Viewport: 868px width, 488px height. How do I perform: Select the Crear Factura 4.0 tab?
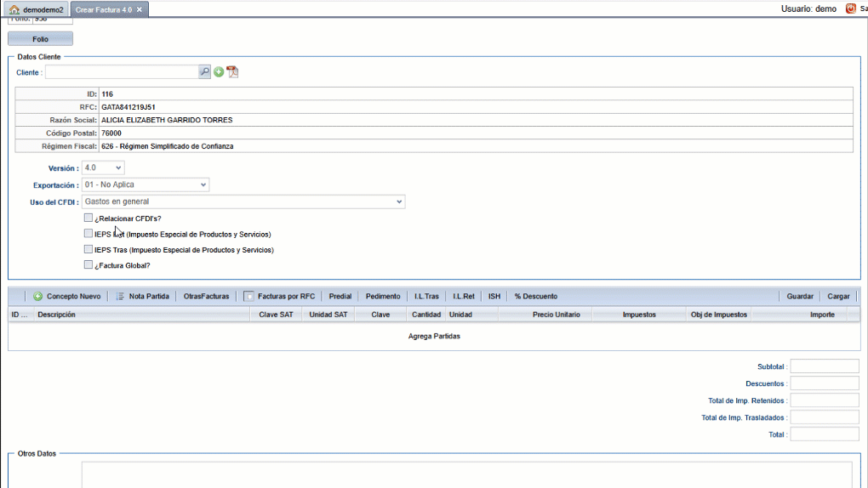pos(103,9)
